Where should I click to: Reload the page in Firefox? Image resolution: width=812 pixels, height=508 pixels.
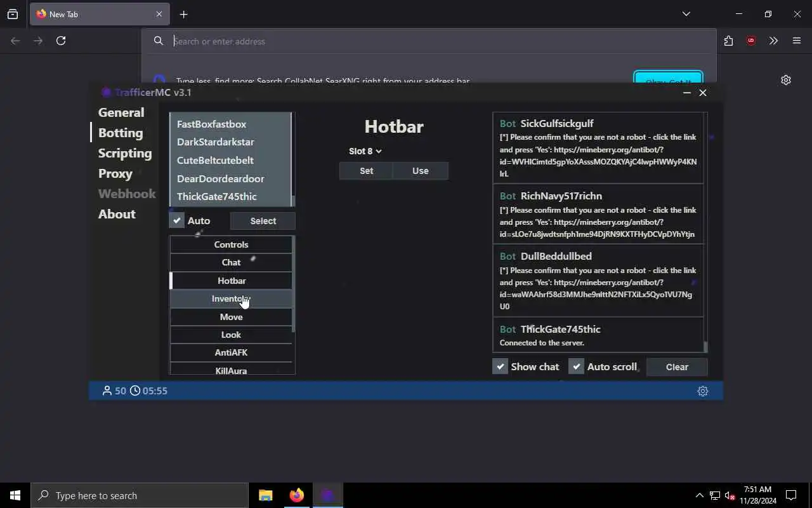(x=61, y=41)
